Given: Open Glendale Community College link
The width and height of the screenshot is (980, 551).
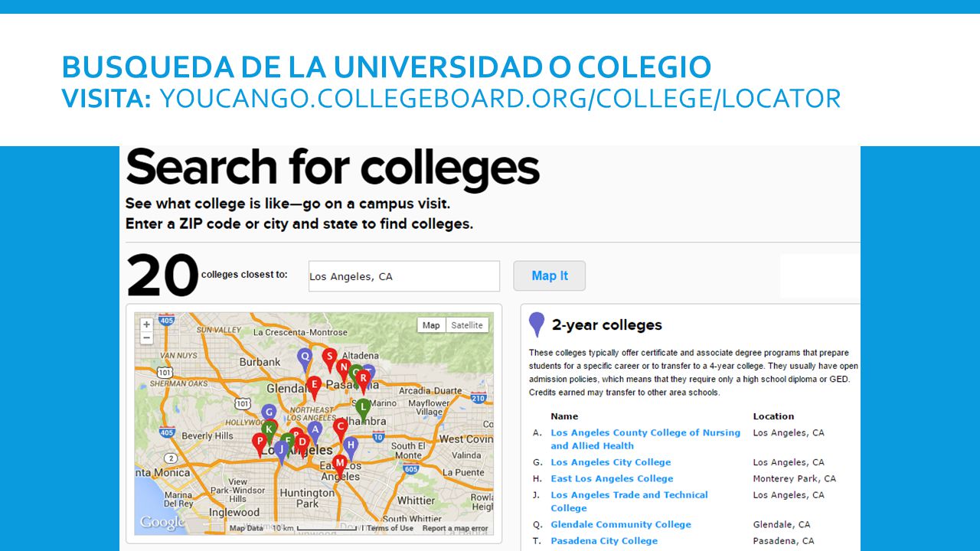Looking at the screenshot, I should [x=621, y=524].
